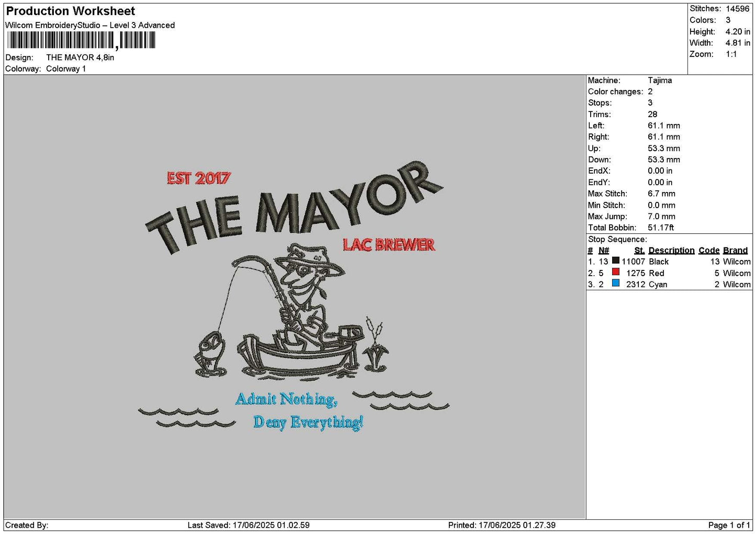Click the Max Stitch value 6.7 mm
The image size is (756, 534).
(x=662, y=194)
